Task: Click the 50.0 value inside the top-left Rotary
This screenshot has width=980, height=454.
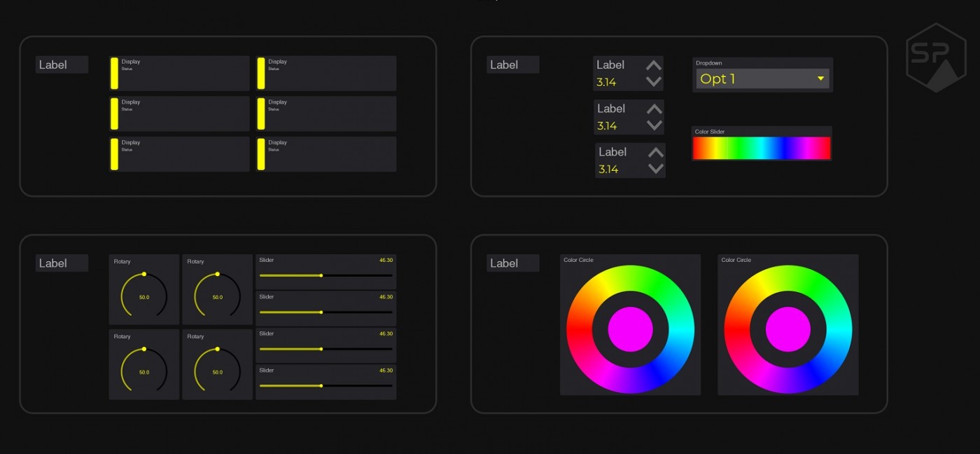Action: click(144, 297)
